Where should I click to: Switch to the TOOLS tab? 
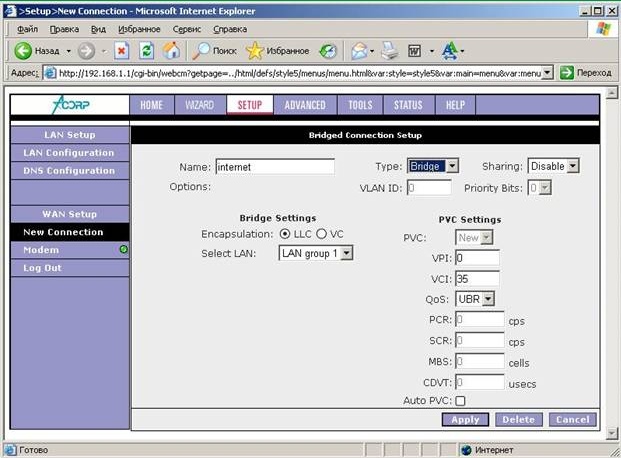pyautogui.click(x=360, y=105)
